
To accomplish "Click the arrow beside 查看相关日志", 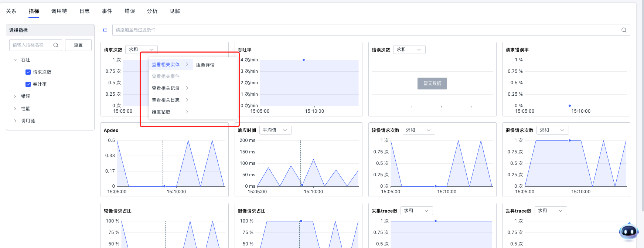I will (187, 100).
